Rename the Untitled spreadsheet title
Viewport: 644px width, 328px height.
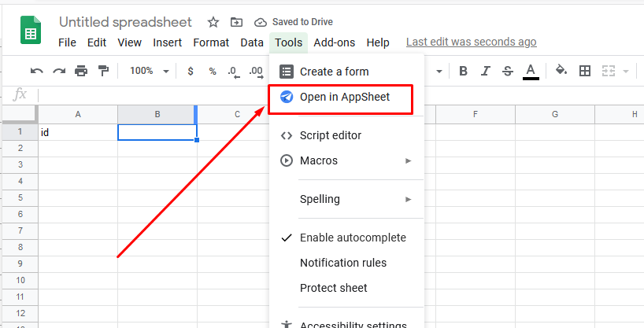tap(125, 22)
